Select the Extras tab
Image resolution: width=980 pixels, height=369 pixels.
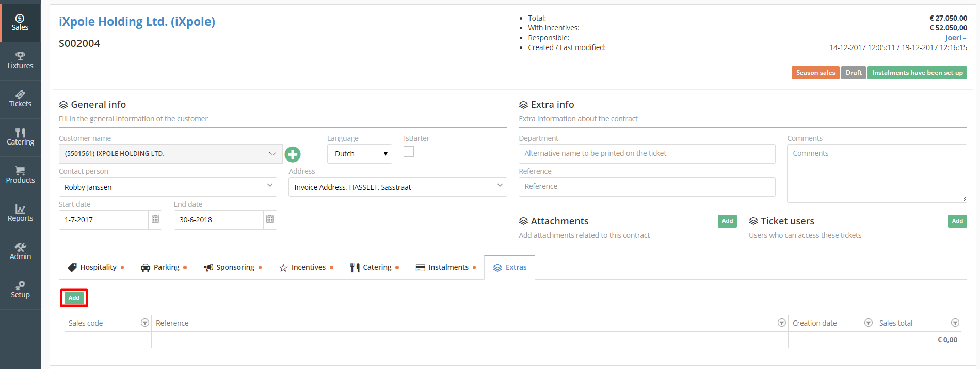point(509,267)
